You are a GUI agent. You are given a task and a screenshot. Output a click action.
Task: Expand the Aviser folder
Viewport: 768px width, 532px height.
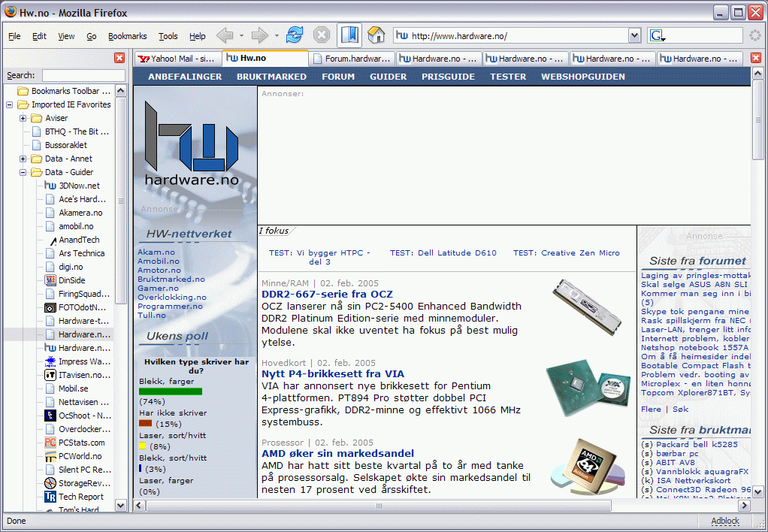click(23, 118)
